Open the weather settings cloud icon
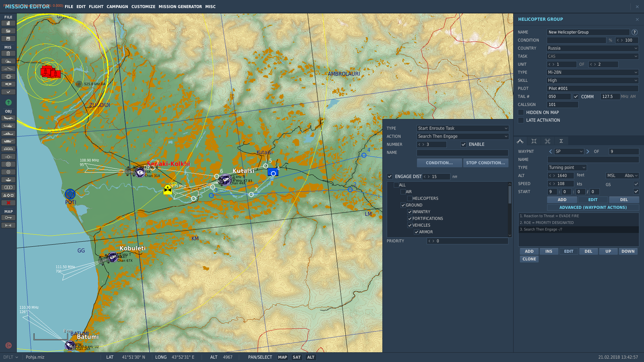Screen dimensions: 644x362 coord(8,61)
